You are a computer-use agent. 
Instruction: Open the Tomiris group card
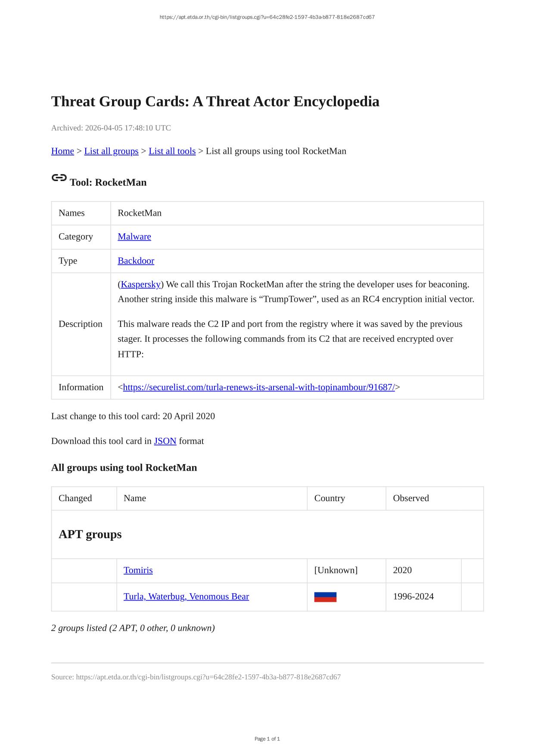point(138,570)
